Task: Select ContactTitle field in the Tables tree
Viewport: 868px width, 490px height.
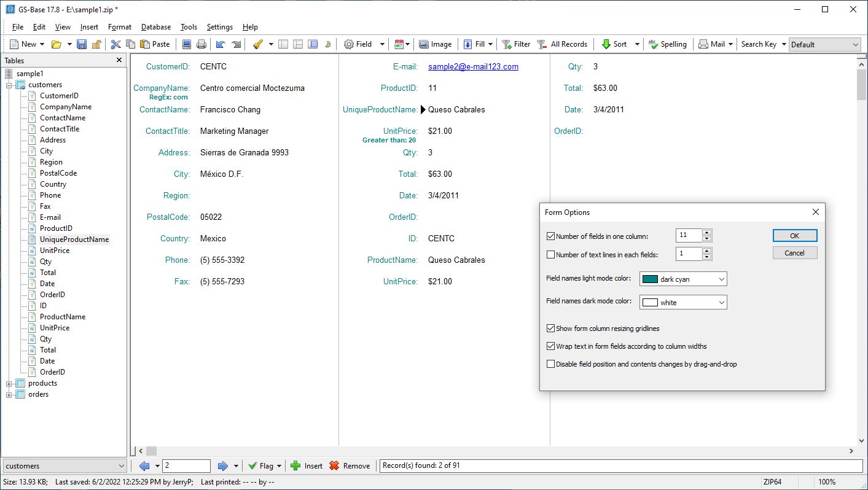Action: point(60,129)
